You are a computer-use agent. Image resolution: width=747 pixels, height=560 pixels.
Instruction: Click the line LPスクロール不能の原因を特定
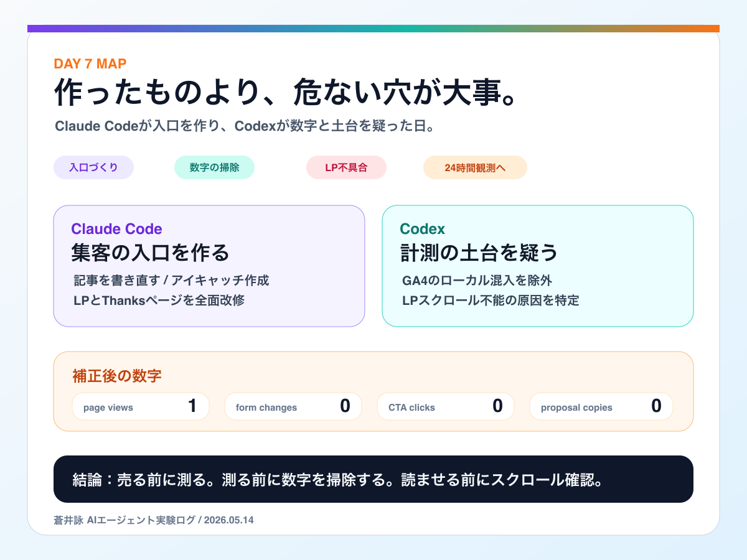pos(491,301)
